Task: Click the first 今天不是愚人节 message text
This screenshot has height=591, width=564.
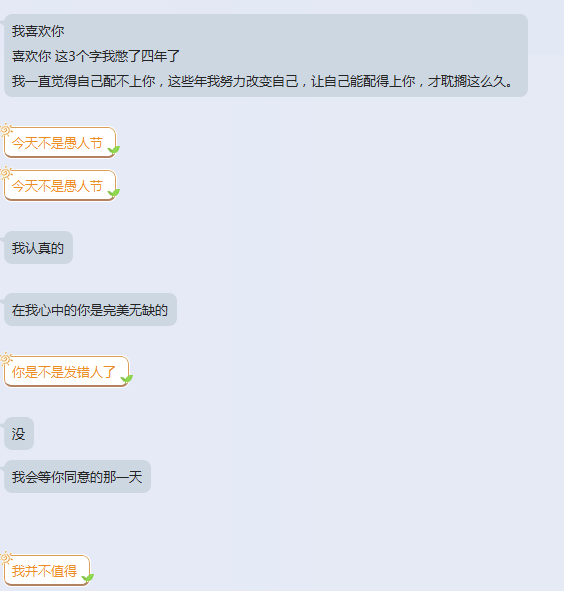Action: [x=57, y=143]
